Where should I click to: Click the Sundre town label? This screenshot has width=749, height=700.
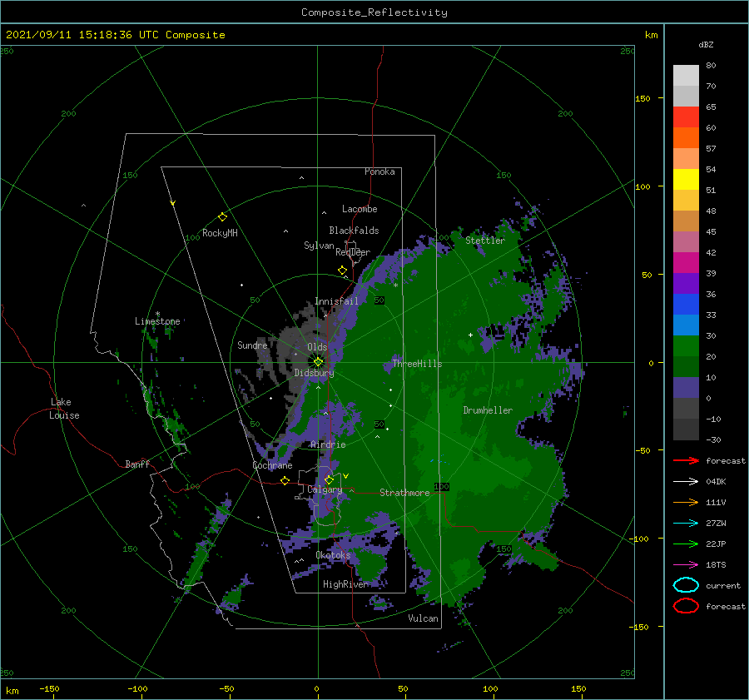pyautogui.click(x=252, y=345)
